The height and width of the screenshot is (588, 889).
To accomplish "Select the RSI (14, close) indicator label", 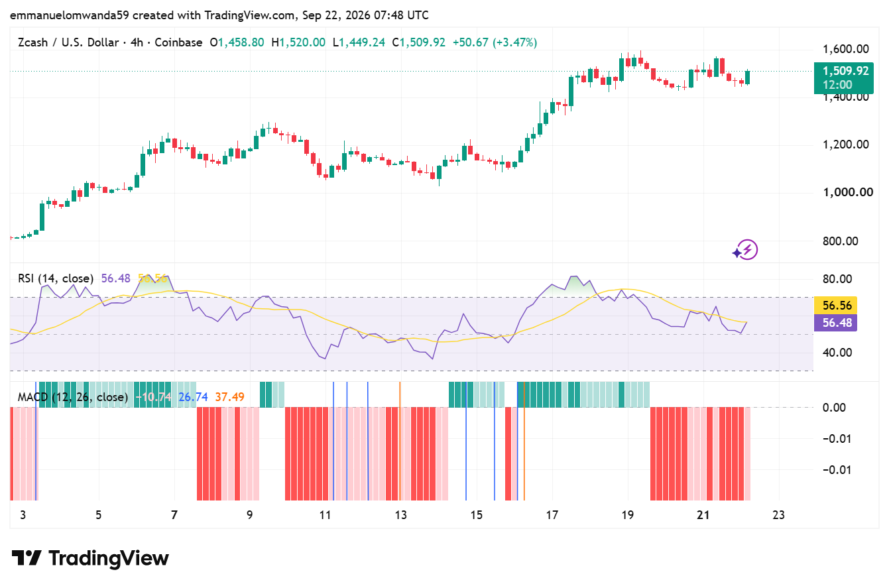I will 56,278.
